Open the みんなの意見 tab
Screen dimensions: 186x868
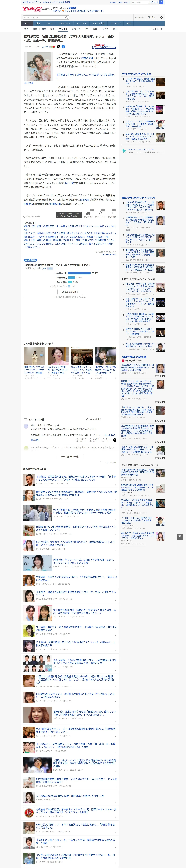[99, 24]
